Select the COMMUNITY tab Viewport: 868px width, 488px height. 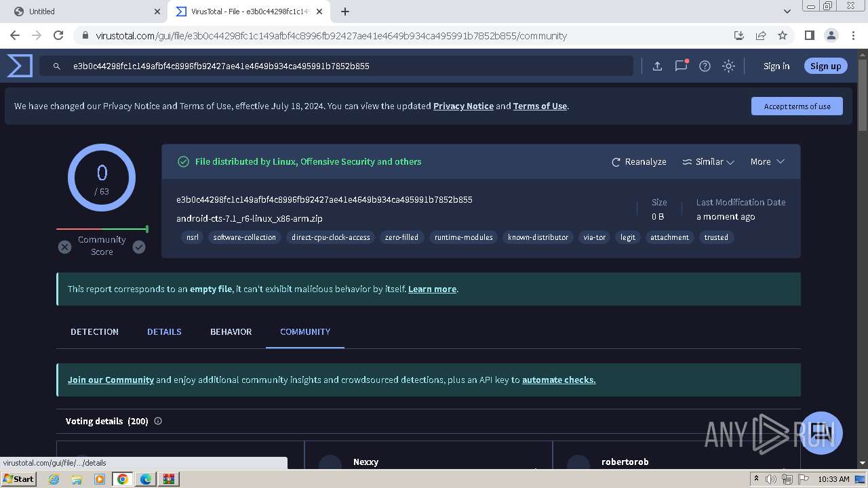(x=305, y=331)
